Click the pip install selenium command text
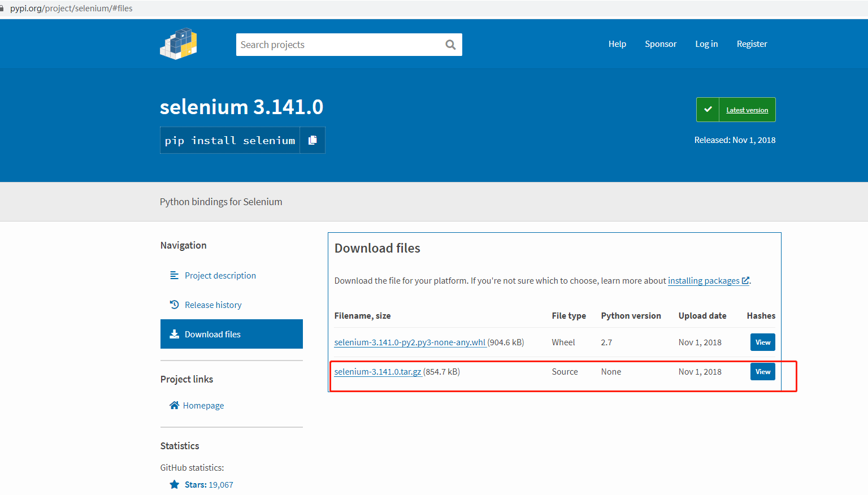The image size is (868, 495). pyautogui.click(x=230, y=141)
